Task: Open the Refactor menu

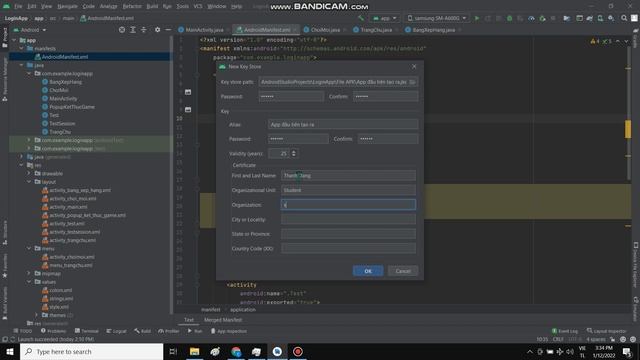Action: tap(132, 7)
